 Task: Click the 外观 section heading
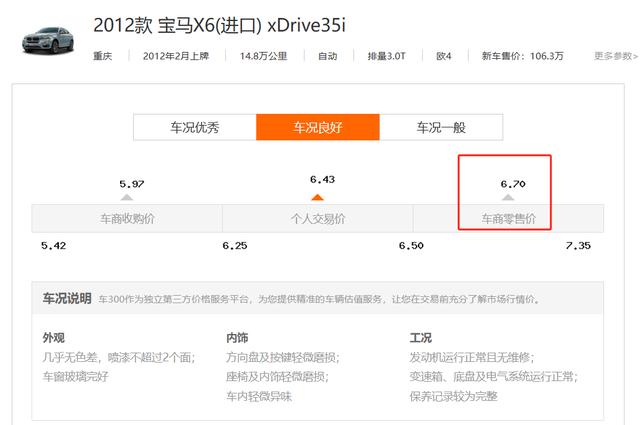53,338
